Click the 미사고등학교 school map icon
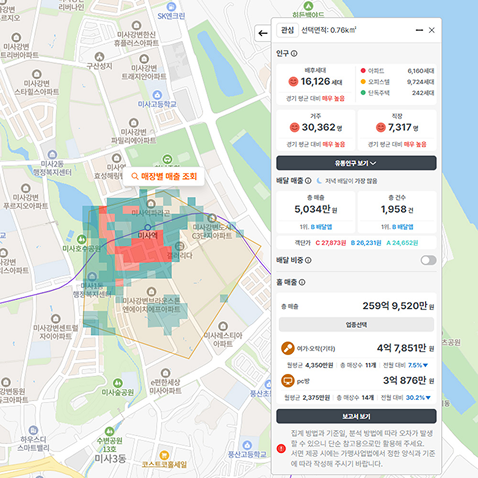Image resolution: width=478 pixels, height=478 pixels. 157,95
